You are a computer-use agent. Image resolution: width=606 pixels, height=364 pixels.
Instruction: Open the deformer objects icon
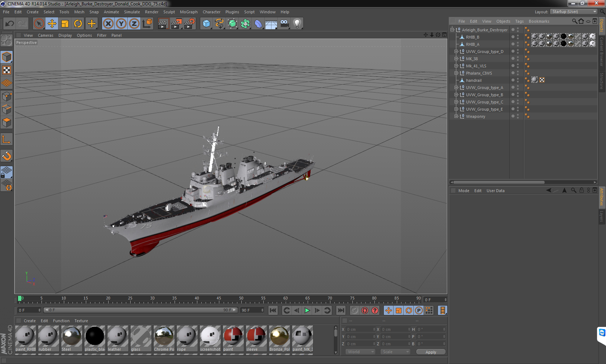click(258, 24)
